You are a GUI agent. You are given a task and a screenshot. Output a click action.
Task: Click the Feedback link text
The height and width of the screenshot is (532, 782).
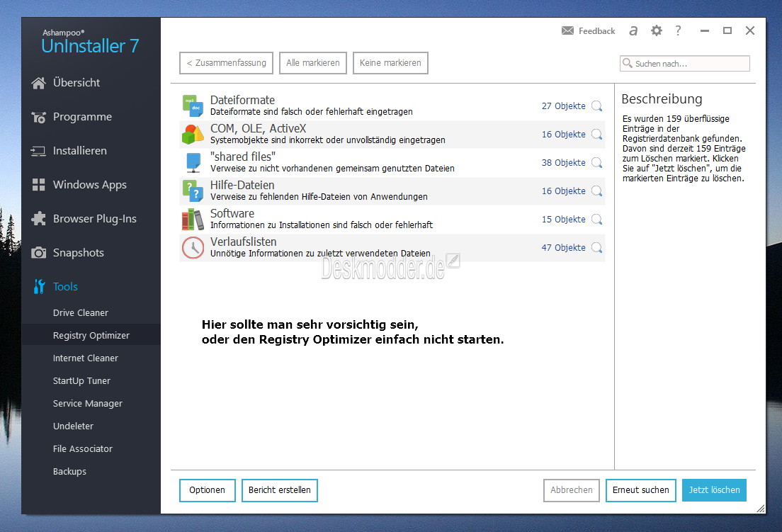[x=597, y=31]
